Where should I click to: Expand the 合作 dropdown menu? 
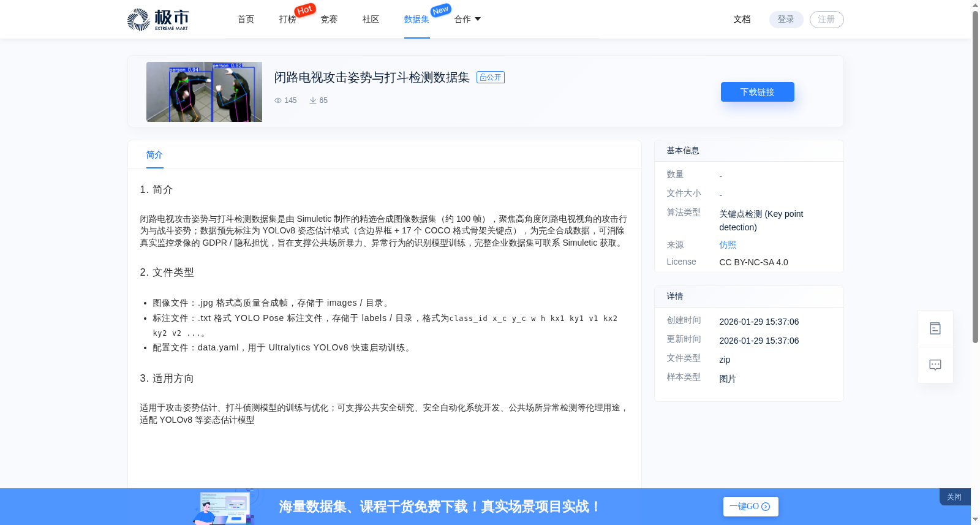pyautogui.click(x=467, y=20)
